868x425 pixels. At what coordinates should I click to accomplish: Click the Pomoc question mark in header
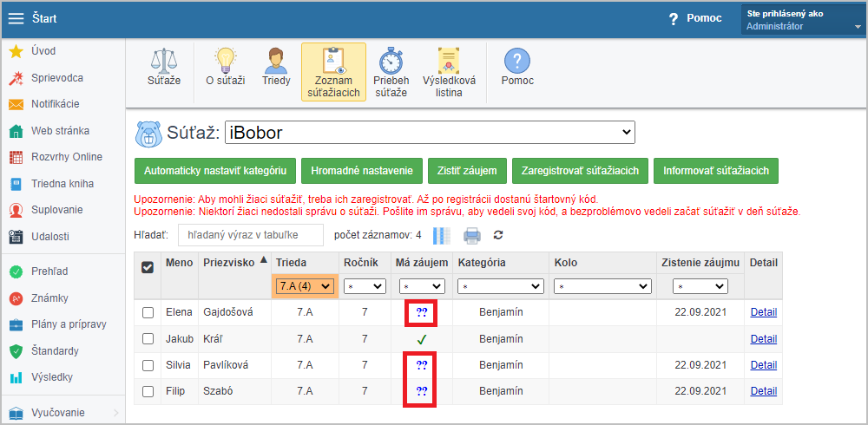(674, 19)
